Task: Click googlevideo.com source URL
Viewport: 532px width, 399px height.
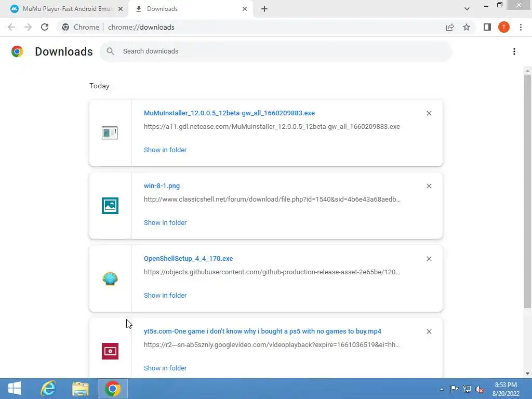Action: coord(272,345)
